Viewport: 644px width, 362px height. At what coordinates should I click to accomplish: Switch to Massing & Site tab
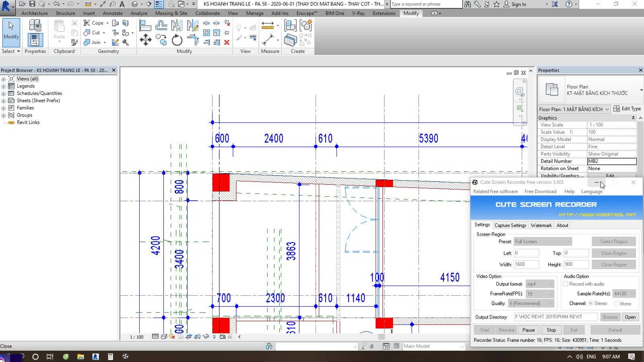[x=171, y=13]
